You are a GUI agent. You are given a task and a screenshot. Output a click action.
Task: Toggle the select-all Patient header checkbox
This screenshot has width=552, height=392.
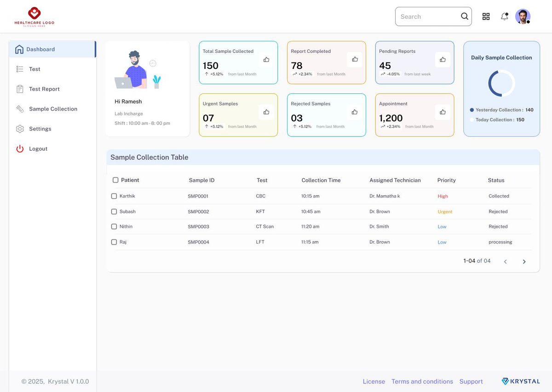tap(115, 180)
